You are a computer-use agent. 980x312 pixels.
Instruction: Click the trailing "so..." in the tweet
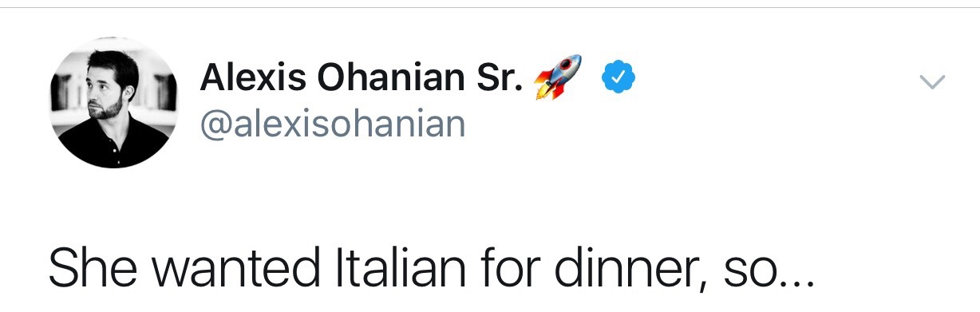[x=761, y=273]
